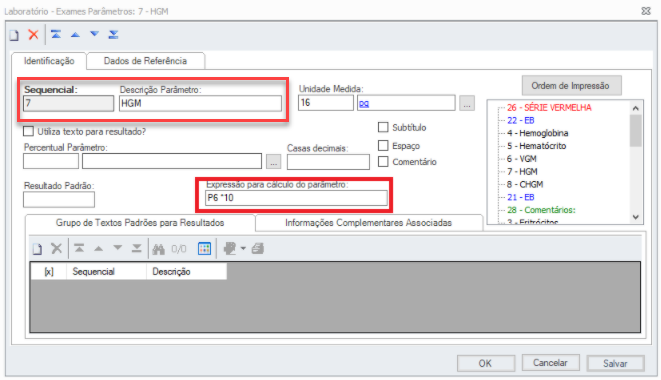Image resolution: width=661 pixels, height=380 pixels.
Task: Select '26 - SÉRIE VERMELHA' tree item
Action: pyautogui.click(x=549, y=108)
